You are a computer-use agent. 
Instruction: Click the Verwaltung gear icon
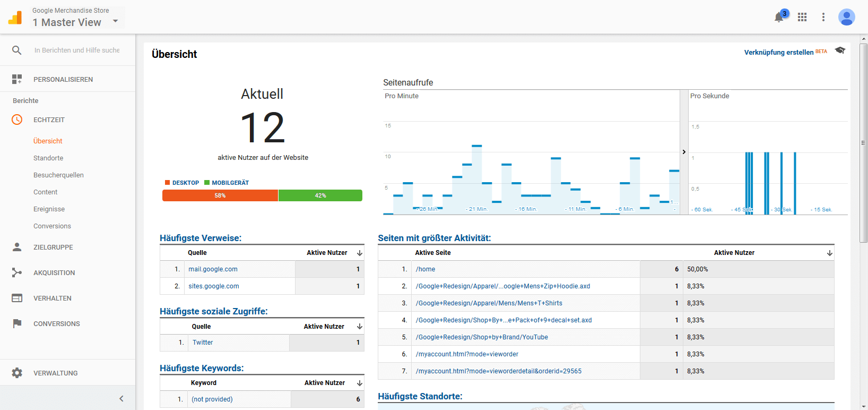pyautogui.click(x=17, y=373)
